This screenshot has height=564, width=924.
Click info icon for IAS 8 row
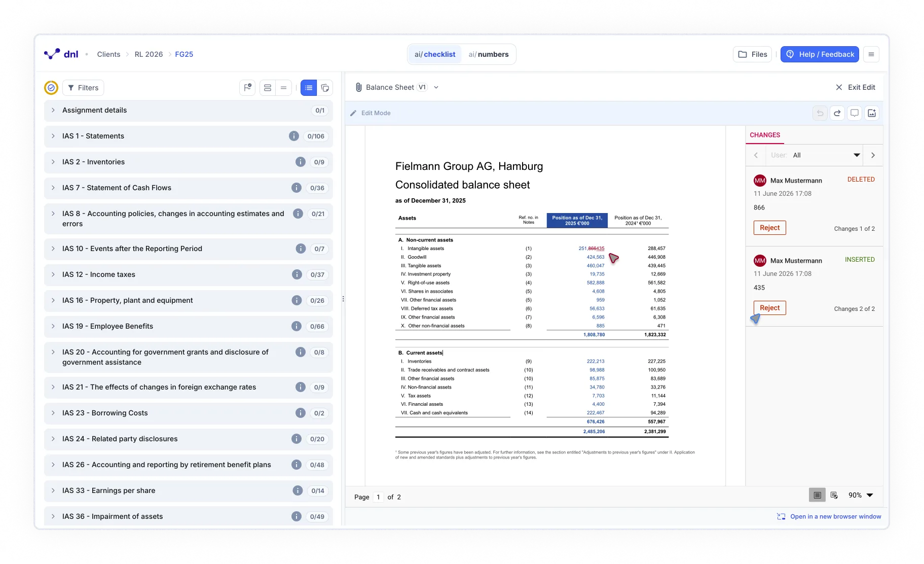(298, 214)
